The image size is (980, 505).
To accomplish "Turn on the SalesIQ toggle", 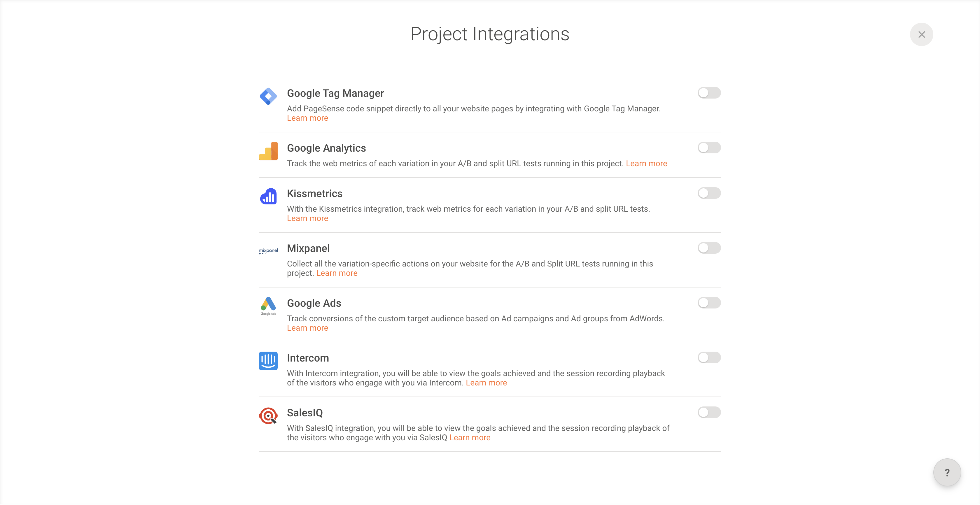I will [x=709, y=412].
